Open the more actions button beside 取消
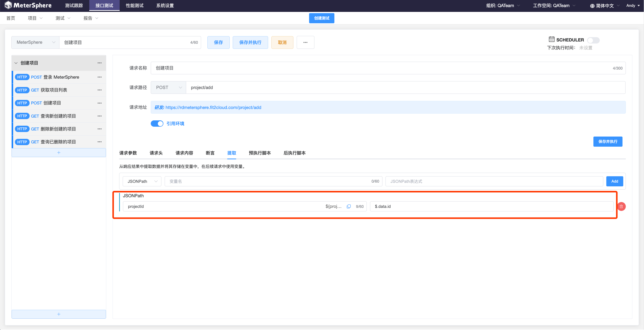Image resolution: width=644 pixels, height=330 pixels. pyautogui.click(x=305, y=42)
